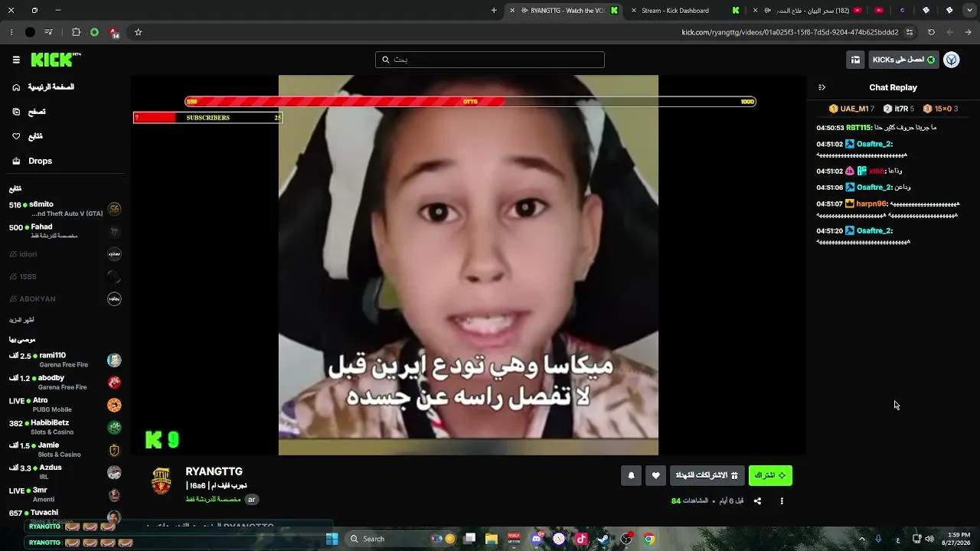This screenshot has height=551, width=980.
Task: Open the Drops section
Action: pos(32,161)
